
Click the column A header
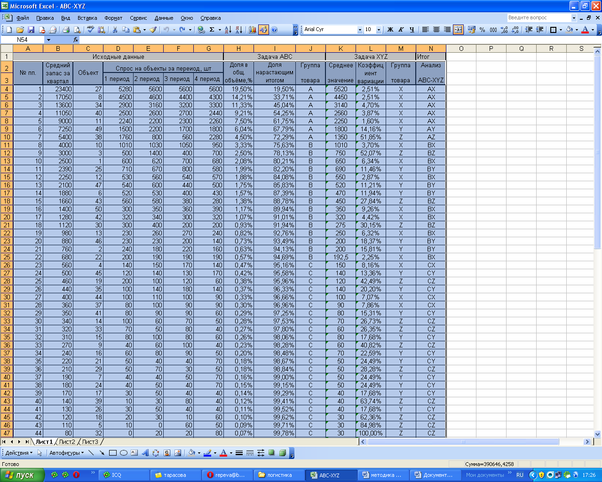point(26,48)
